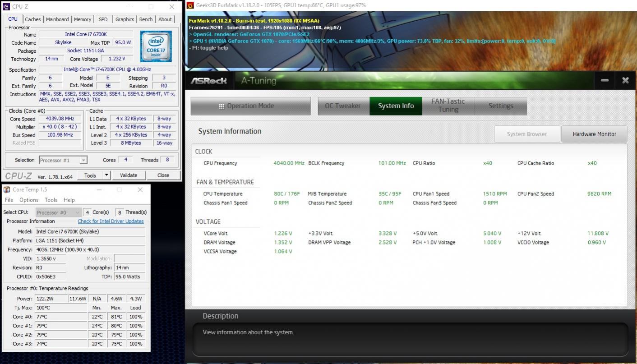Select the CPU tab in CPU-Z
The width and height of the screenshot is (637, 364).
(x=13, y=19)
